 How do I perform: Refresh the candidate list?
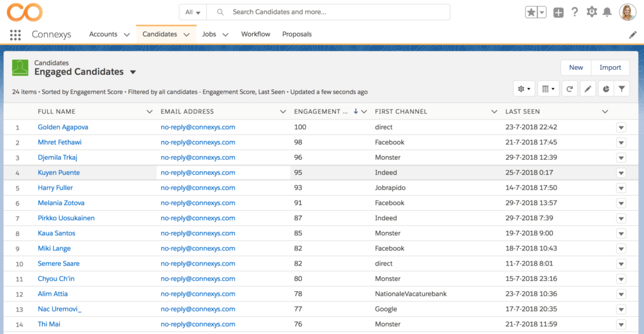coord(570,89)
